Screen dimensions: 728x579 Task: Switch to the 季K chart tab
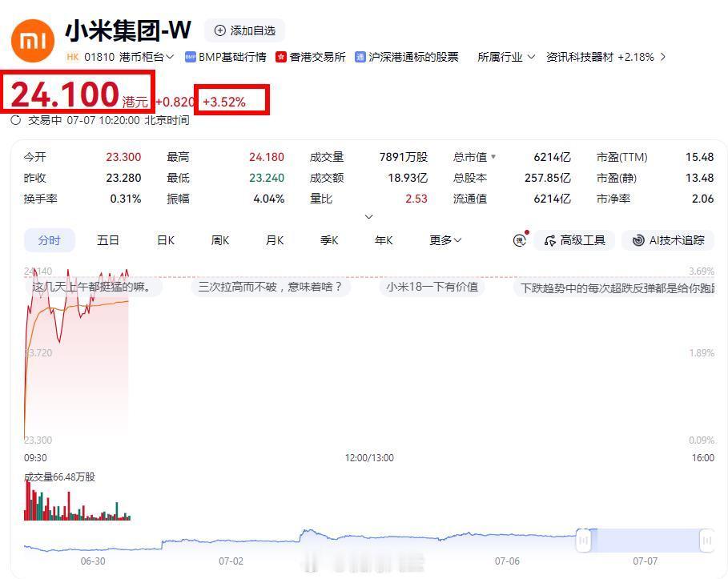[329, 240]
